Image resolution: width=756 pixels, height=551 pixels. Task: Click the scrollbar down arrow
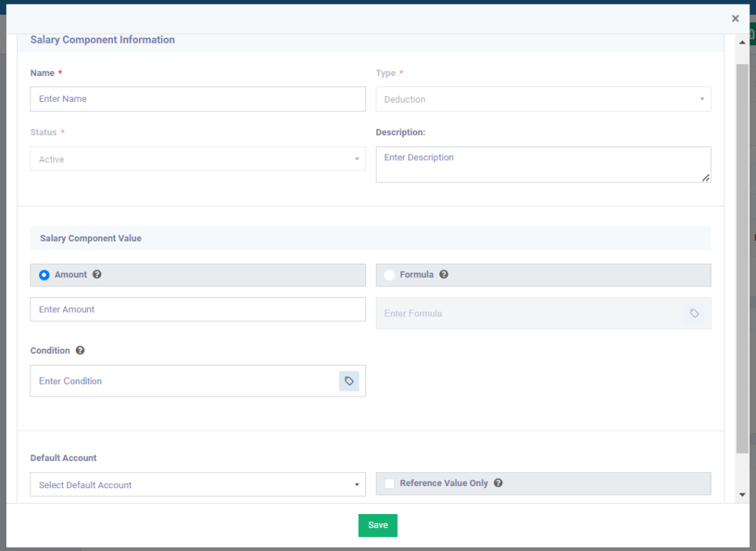(742, 494)
